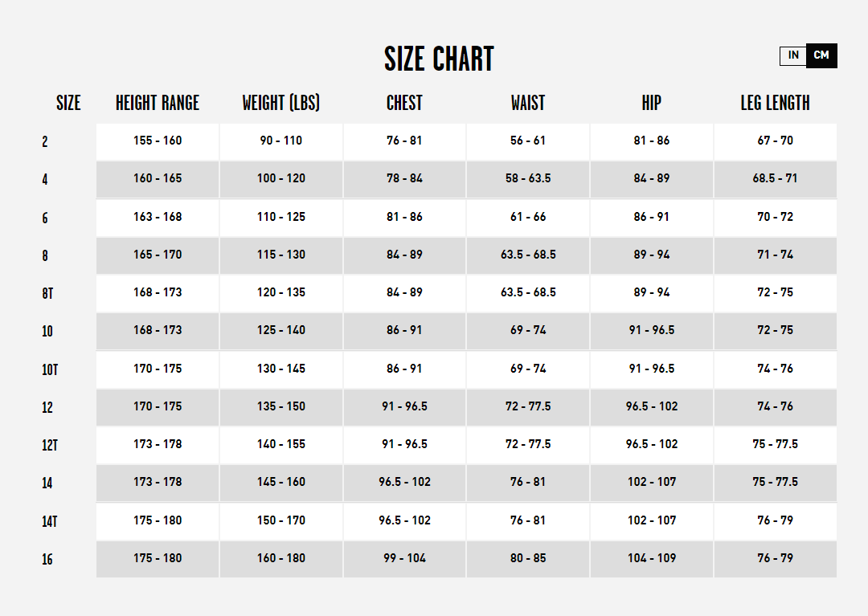Select the WAIST column header

tap(527, 103)
